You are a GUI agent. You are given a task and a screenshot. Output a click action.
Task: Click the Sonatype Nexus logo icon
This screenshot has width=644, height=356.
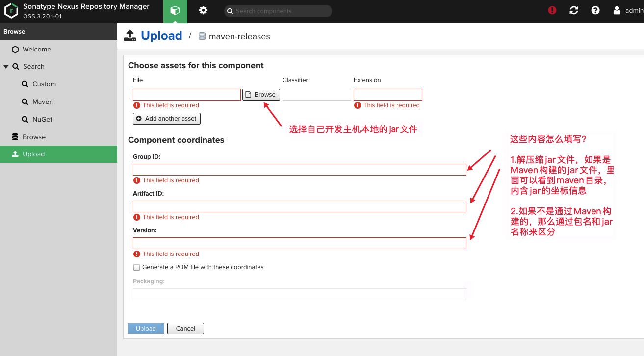pyautogui.click(x=11, y=11)
